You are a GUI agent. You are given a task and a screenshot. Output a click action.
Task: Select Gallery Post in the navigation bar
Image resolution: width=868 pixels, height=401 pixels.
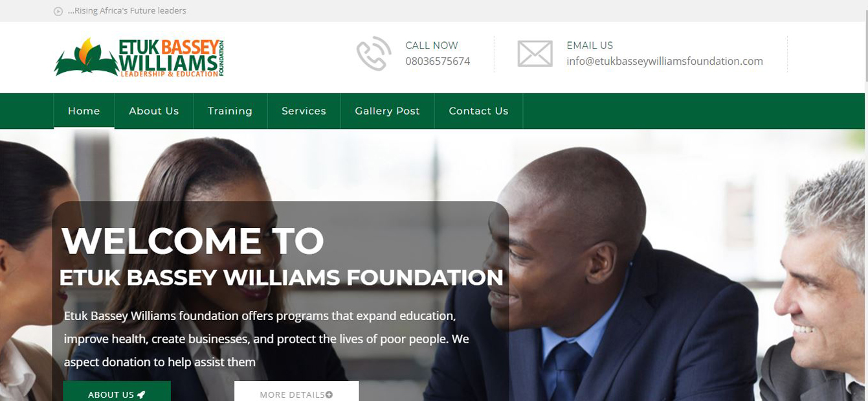pos(387,111)
